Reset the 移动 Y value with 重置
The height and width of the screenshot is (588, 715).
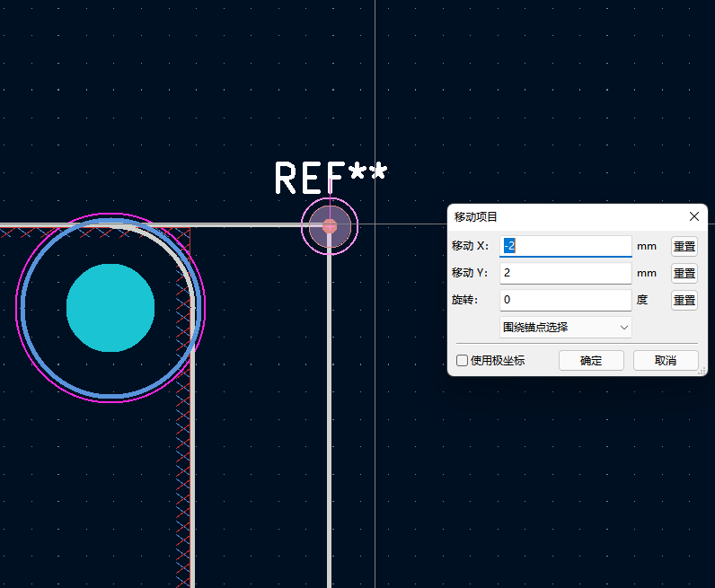coord(684,274)
